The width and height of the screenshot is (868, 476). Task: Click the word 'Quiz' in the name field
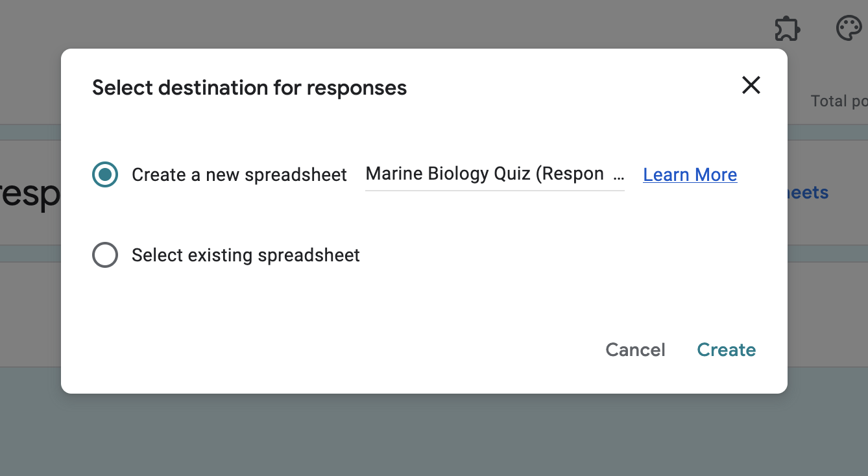point(512,174)
